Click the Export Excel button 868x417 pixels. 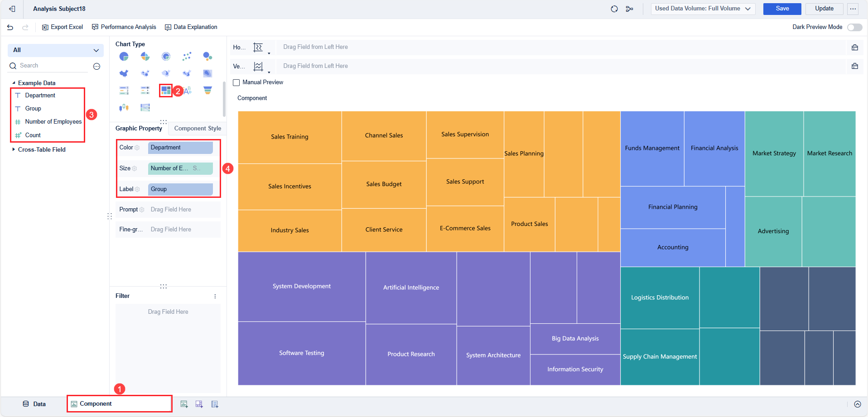click(63, 27)
